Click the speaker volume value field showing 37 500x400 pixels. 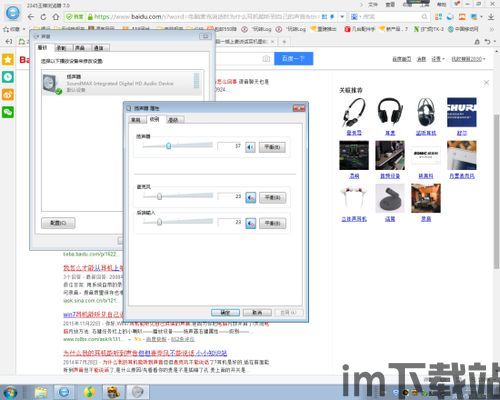pyautogui.click(x=230, y=146)
